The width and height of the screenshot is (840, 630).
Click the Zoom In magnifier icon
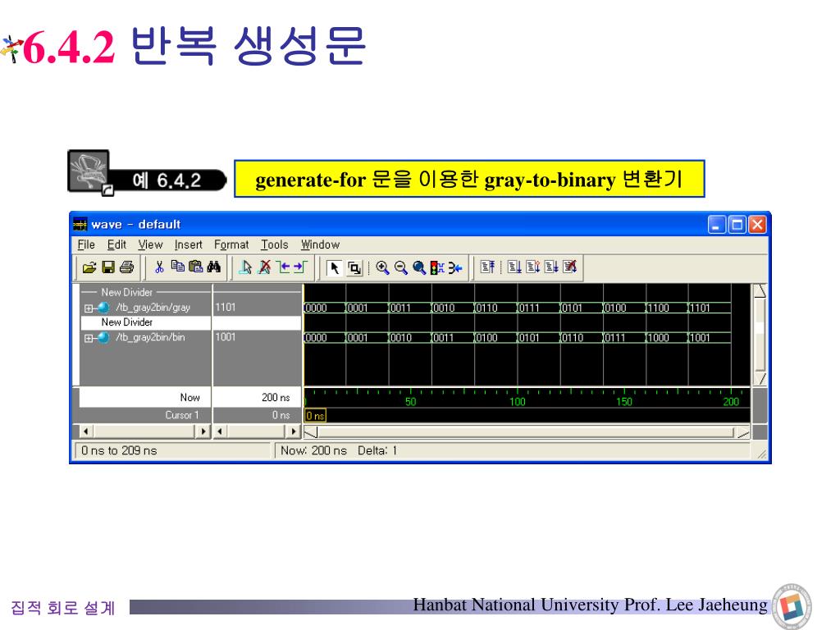[x=382, y=267]
